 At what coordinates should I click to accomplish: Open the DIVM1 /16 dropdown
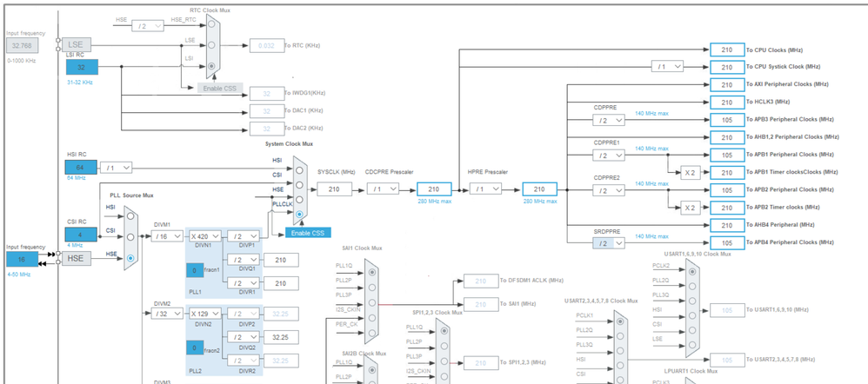(x=167, y=236)
